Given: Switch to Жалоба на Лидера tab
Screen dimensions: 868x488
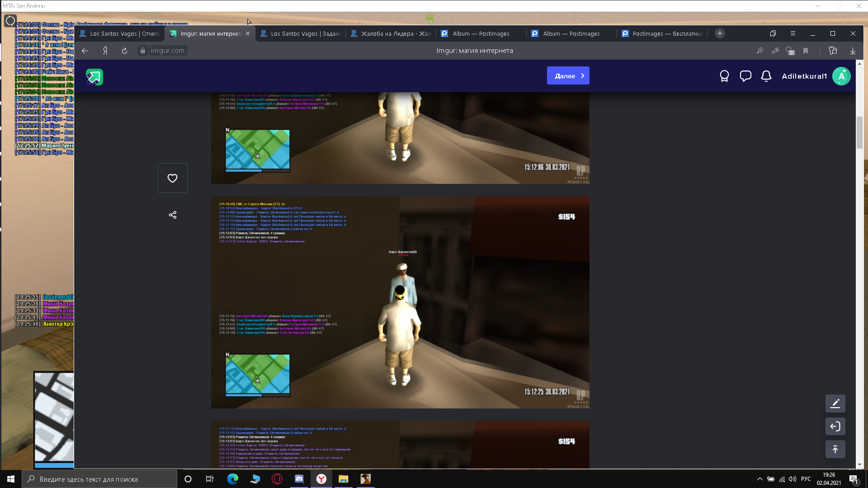Looking at the screenshot, I should [x=392, y=33].
